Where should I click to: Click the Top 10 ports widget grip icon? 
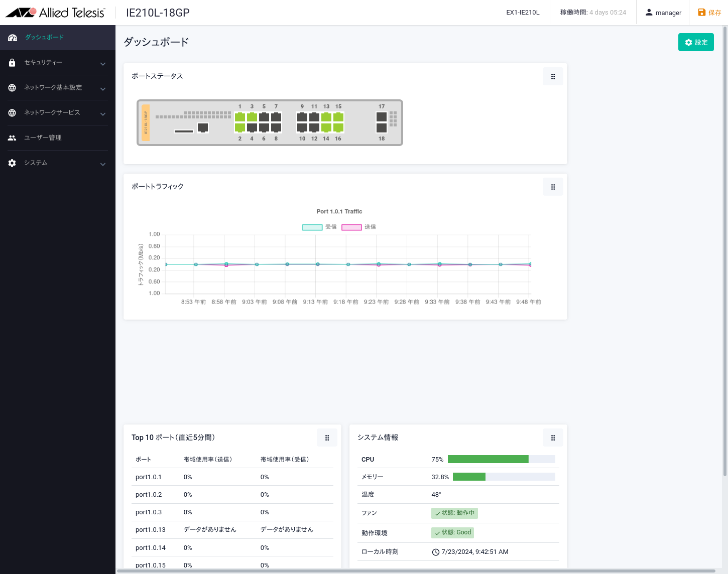[x=327, y=438]
